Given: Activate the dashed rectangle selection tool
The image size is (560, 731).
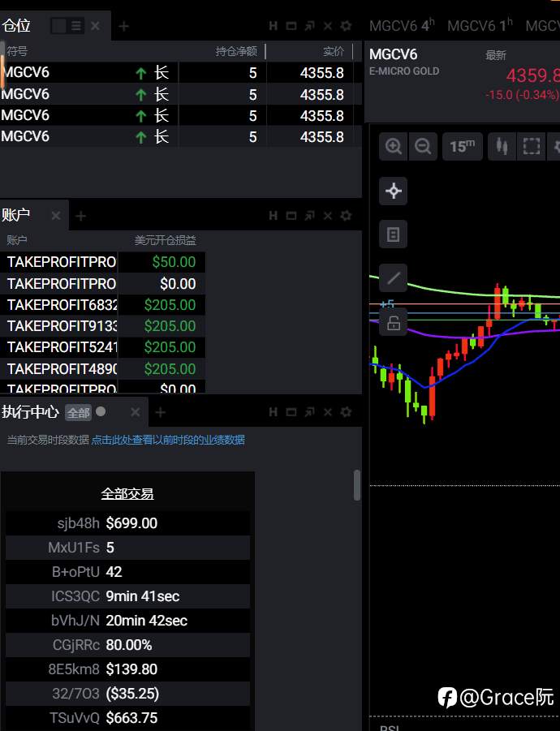Looking at the screenshot, I should tap(531, 146).
